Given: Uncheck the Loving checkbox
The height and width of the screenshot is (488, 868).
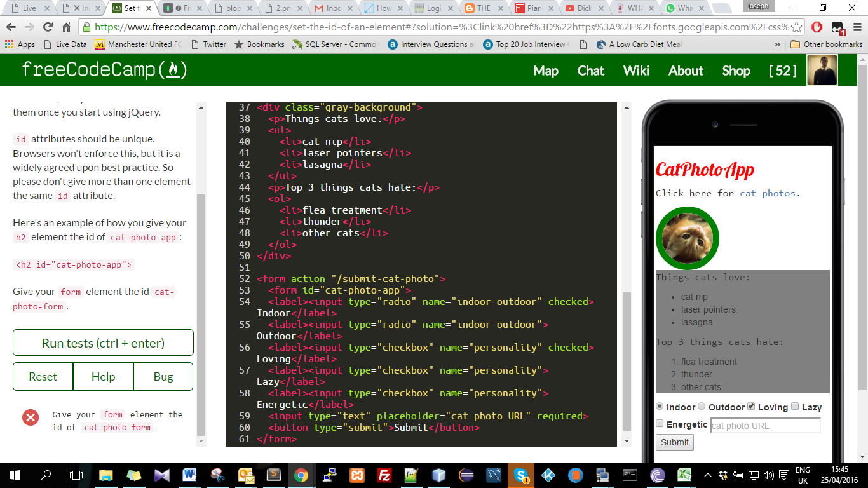Looking at the screenshot, I should [x=751, y=407].
